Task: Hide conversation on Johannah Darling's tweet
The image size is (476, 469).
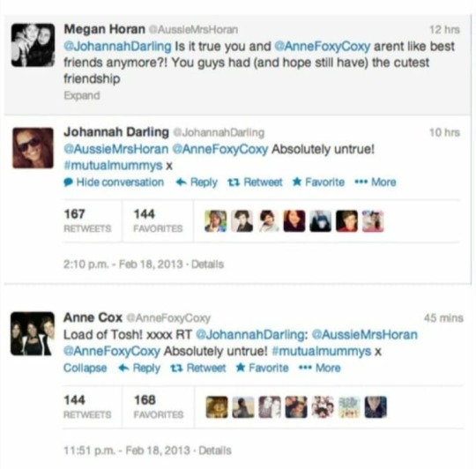Action: [x=114, y=182]
